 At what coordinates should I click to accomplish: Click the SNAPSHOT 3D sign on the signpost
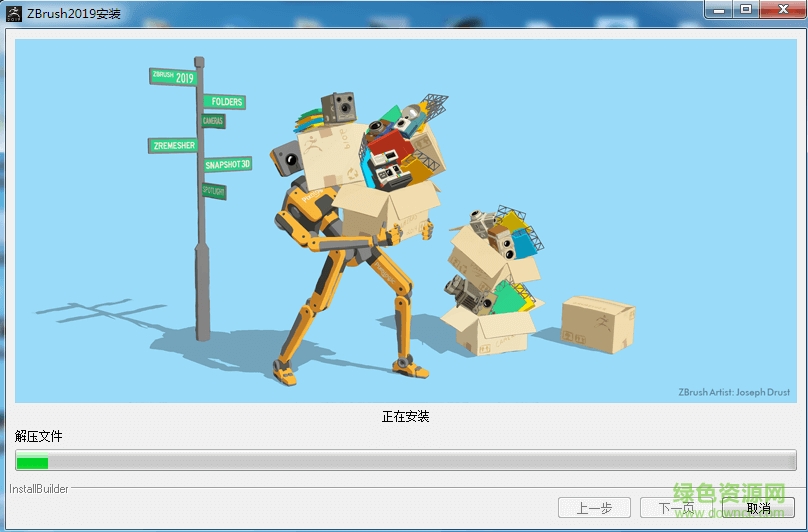pos(227,164)
